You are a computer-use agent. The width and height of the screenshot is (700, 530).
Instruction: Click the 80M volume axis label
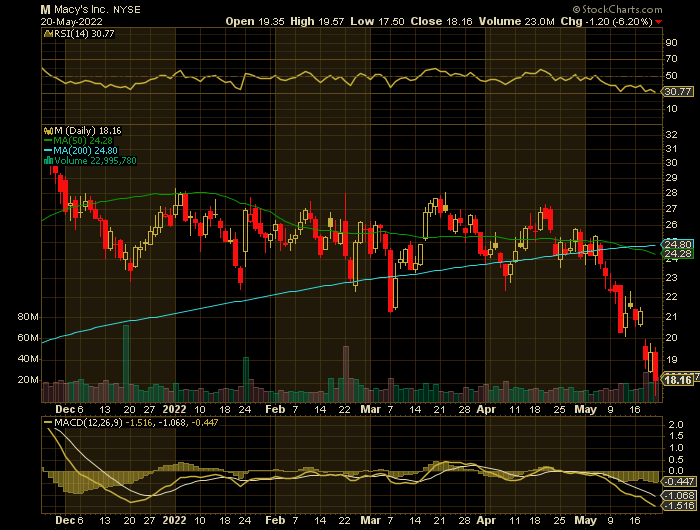tap(28, 317)
